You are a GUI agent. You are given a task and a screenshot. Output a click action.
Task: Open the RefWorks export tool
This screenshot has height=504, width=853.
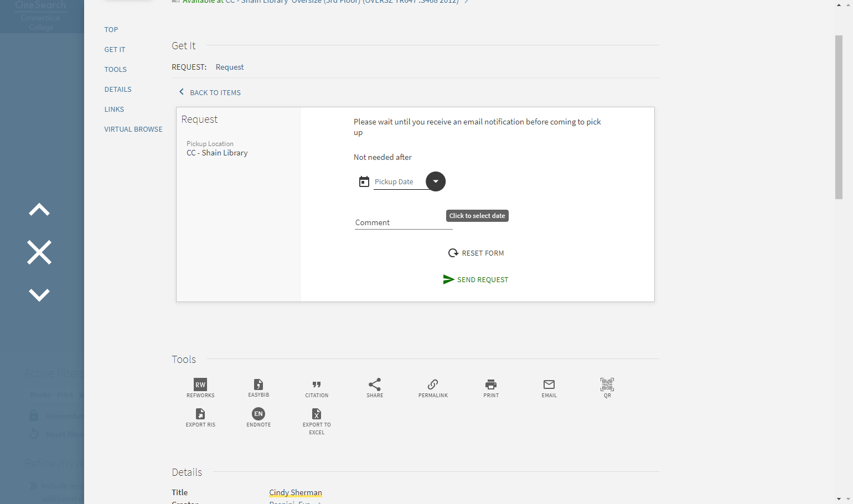click(200, 388)
